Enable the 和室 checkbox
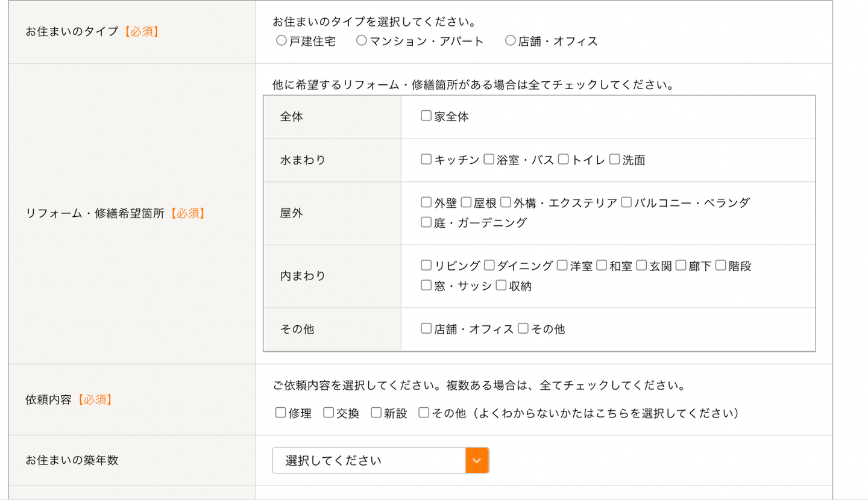The width and height of the screenshot is (868, 500). click(601, 266)
